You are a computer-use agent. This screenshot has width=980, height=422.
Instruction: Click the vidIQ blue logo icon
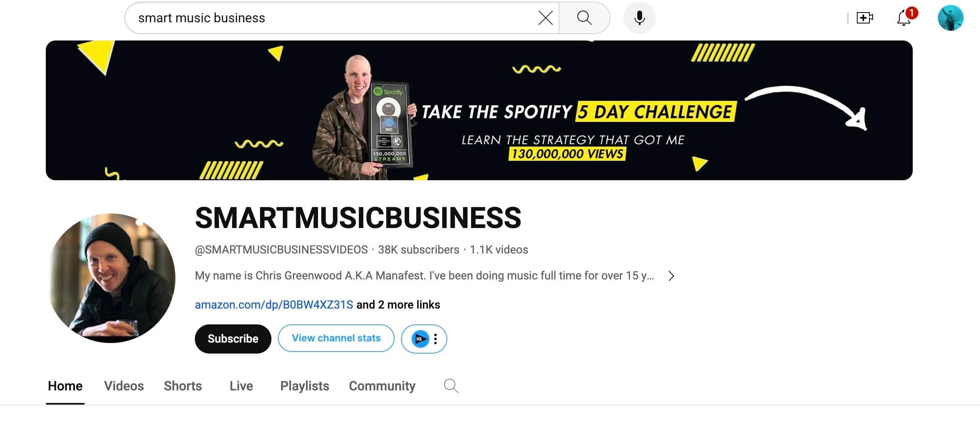click(x=420, y=339)
